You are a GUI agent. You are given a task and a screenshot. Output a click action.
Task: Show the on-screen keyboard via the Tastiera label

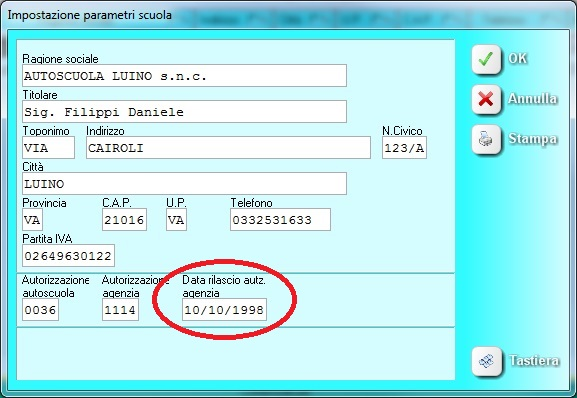click(x=534, y=360)
